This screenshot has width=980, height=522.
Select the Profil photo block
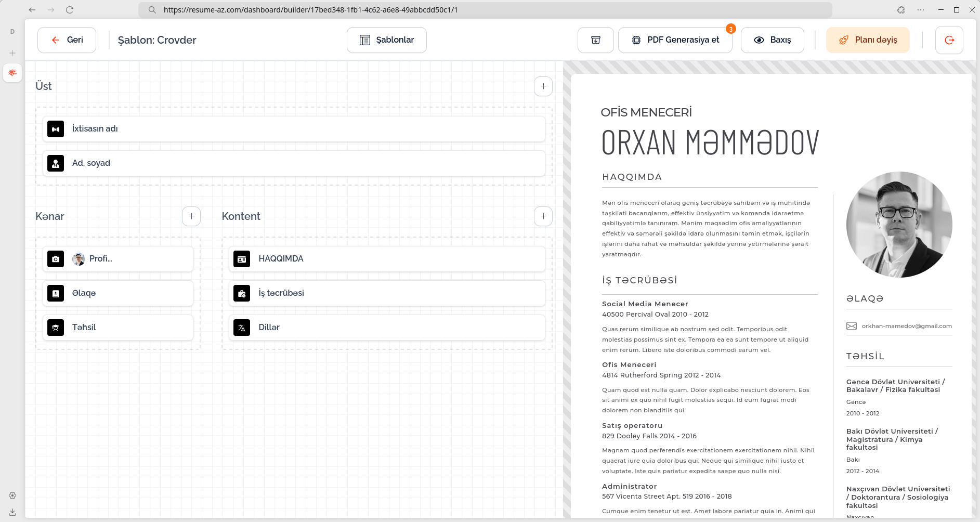pyautogui.click(x=118, y=259)
